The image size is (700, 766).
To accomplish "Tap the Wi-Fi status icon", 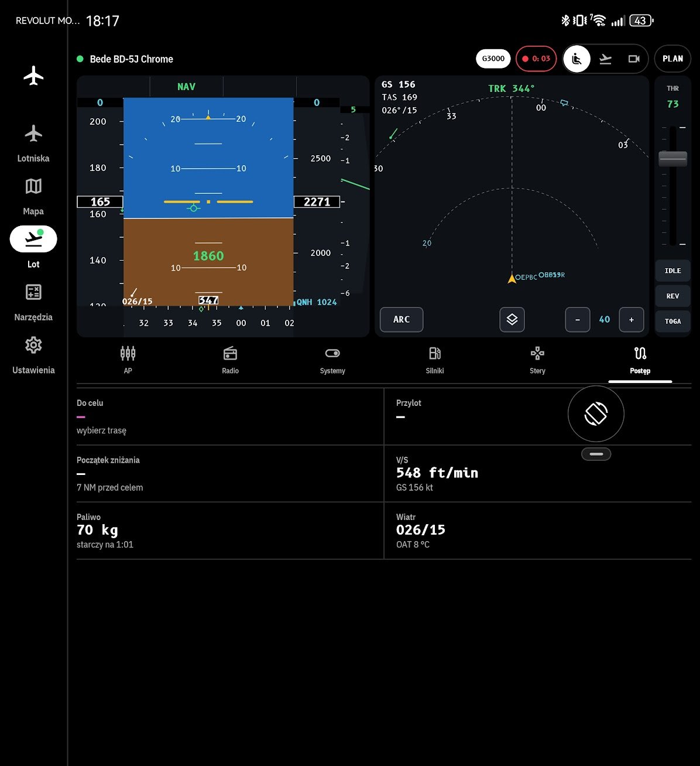I will [x=598, y=21].
